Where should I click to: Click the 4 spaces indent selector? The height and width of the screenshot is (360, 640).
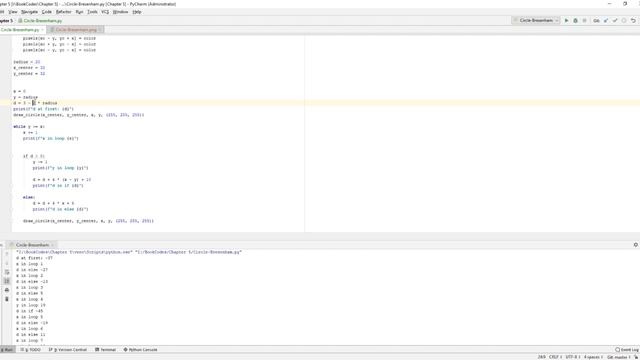tap(593, 357)
